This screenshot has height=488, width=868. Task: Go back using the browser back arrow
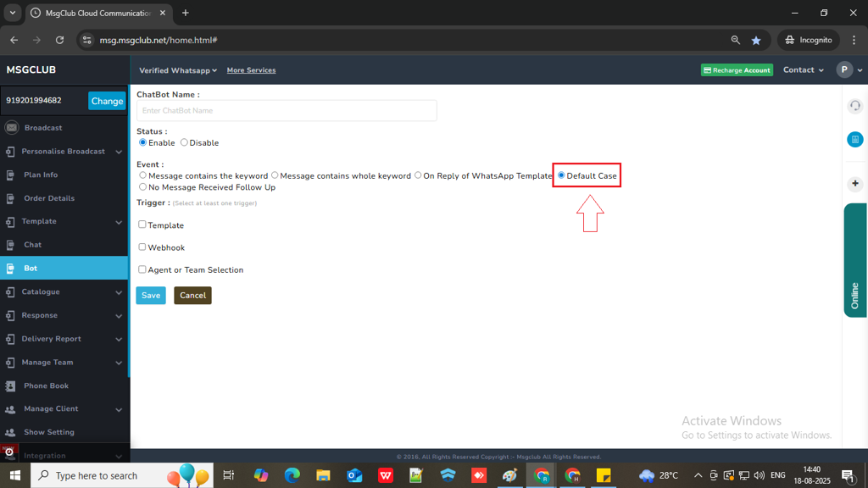pyautogui.click(x=14, y=40)
